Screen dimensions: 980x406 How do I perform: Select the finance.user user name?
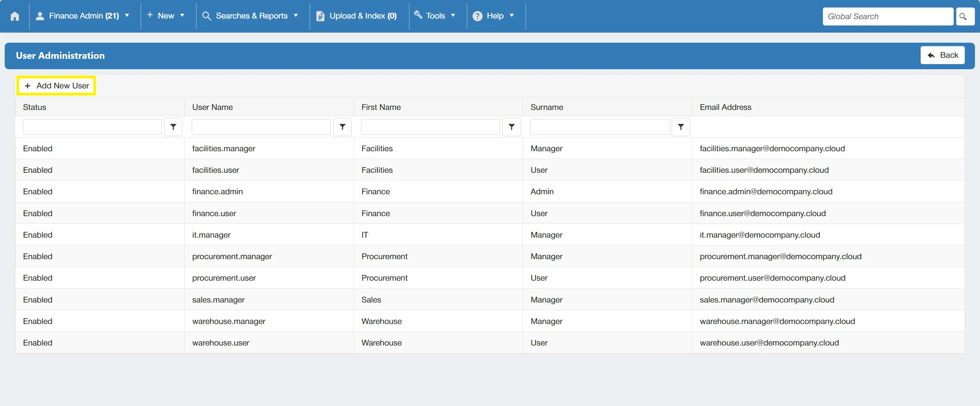(214, 213)
